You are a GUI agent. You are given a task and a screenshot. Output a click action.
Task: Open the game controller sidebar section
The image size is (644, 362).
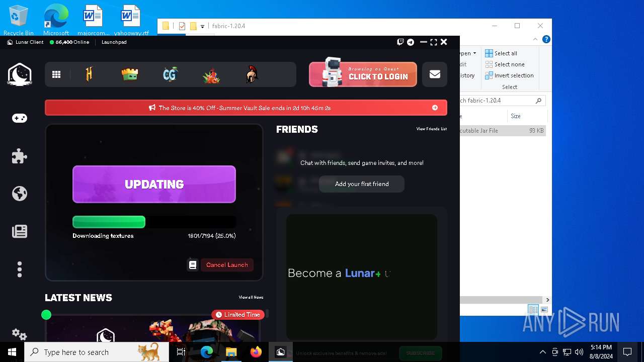coord(20,118)
